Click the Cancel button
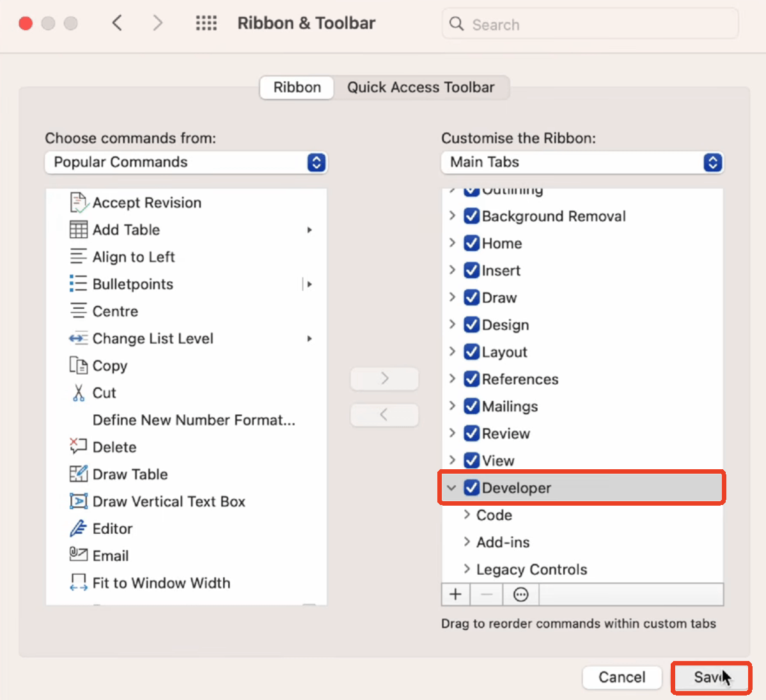Viewport: 766px width, 700px height. coord(622,678)
